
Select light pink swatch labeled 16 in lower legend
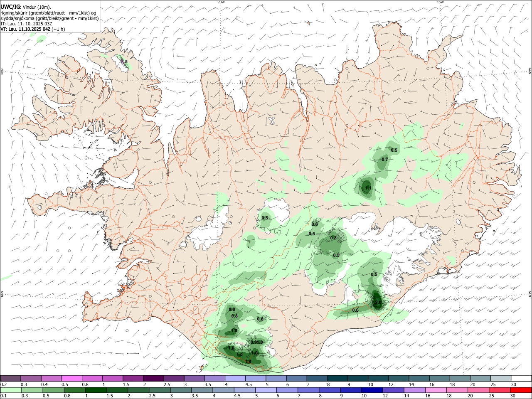436,390
